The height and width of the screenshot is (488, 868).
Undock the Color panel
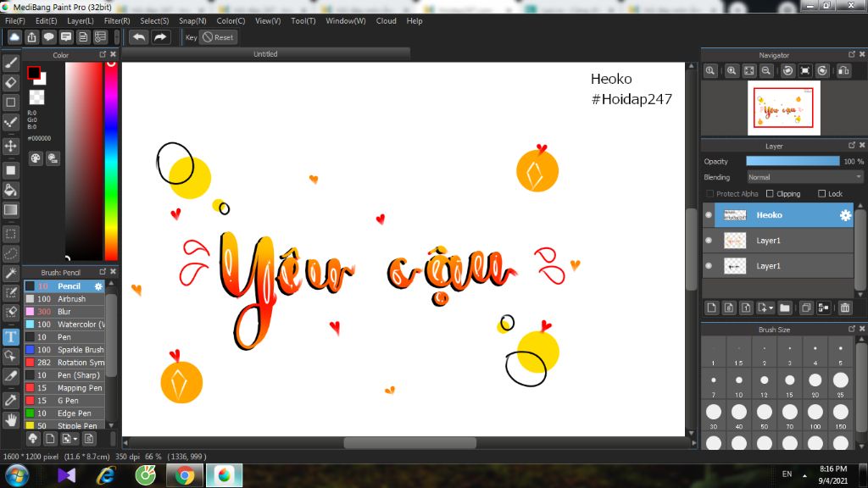click(103, 54)
